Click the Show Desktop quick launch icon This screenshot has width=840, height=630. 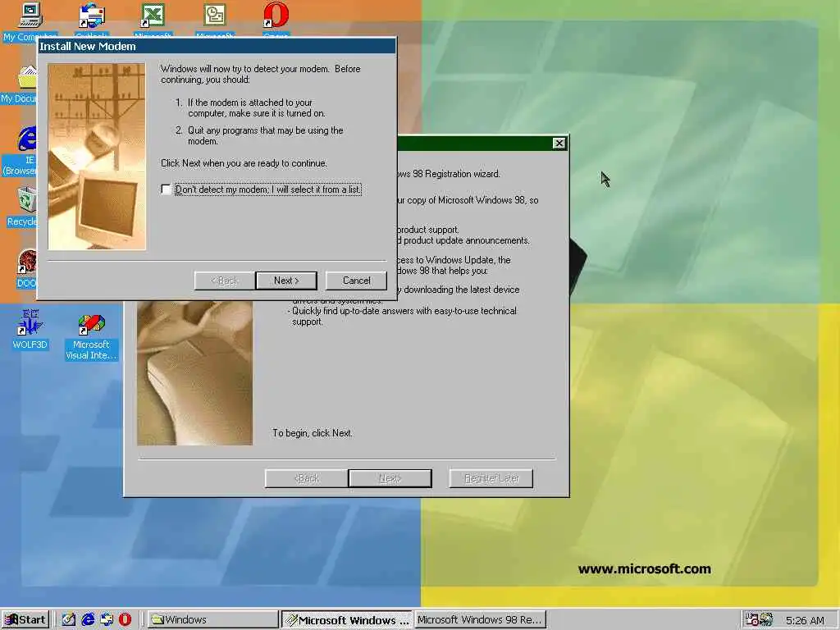pos(68,619)
